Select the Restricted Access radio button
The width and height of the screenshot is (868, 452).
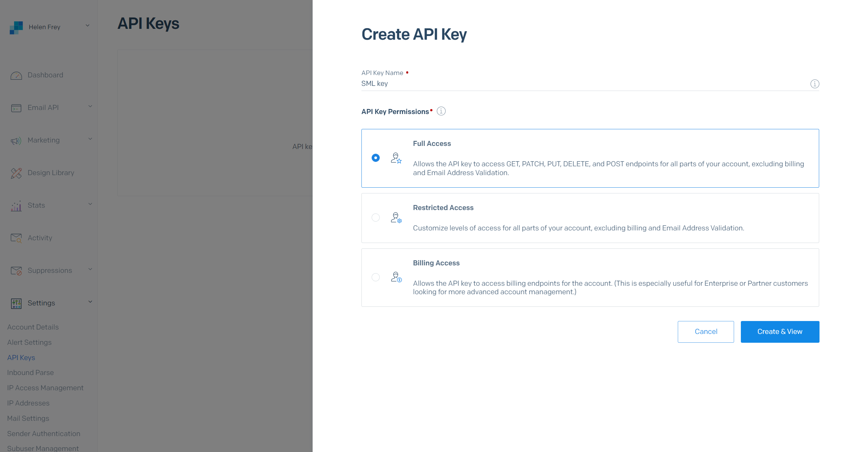[375, 217]
